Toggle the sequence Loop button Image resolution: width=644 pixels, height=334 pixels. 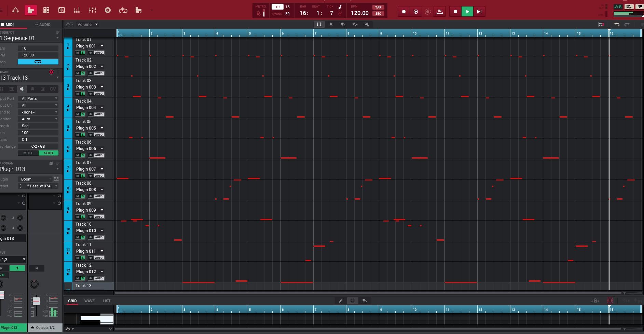click(x=38, y=62)
